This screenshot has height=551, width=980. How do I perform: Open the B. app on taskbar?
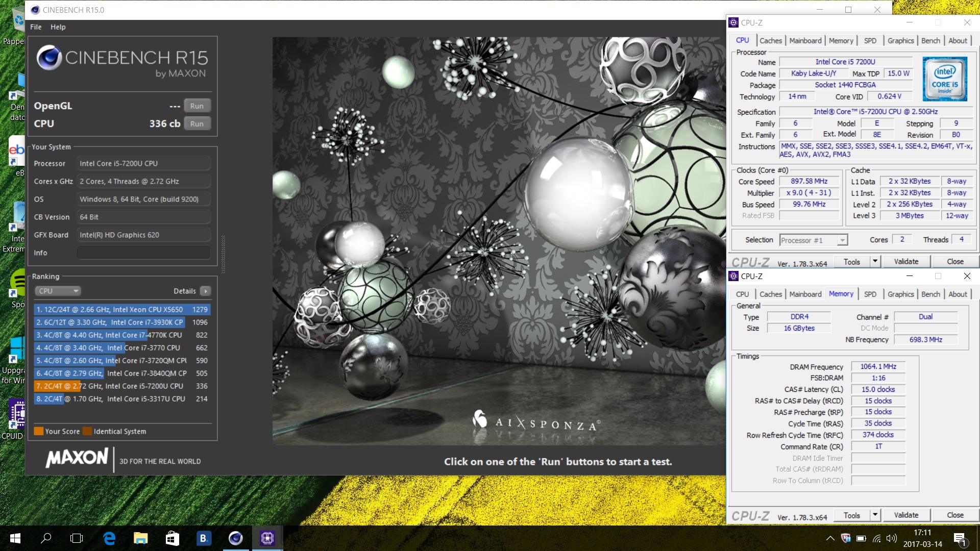204,538
